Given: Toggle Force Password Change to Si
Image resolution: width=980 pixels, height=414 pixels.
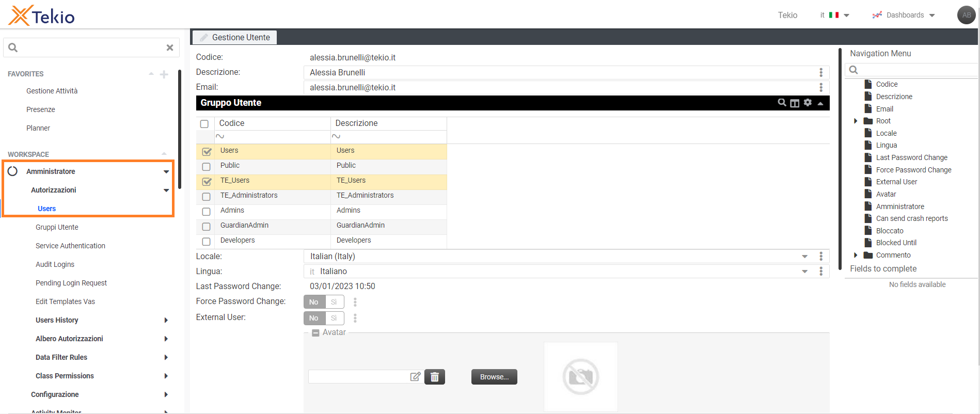Looking at the screenshot, I should tap(334, 302).
